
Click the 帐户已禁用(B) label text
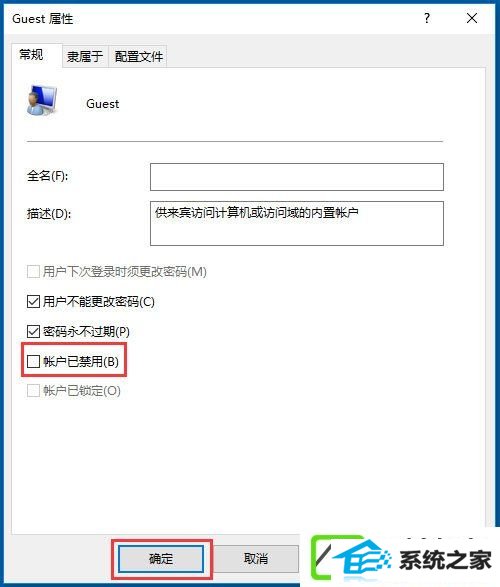(x=81, y=362)
